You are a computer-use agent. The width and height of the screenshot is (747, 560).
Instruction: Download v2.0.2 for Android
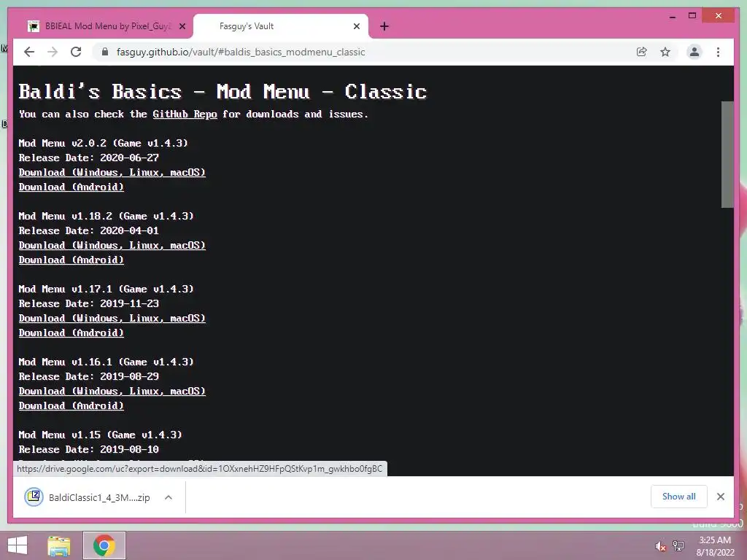coord(71,187)
